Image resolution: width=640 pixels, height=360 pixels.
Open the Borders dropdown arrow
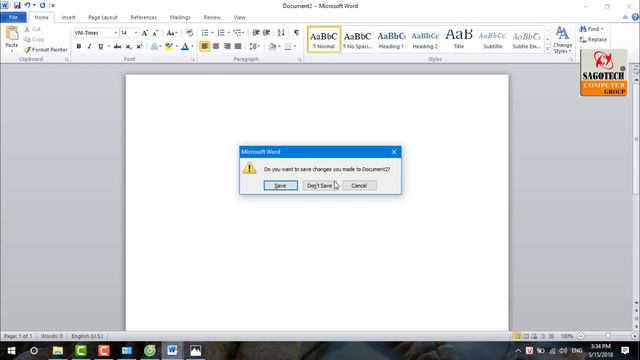click(295, 47)
